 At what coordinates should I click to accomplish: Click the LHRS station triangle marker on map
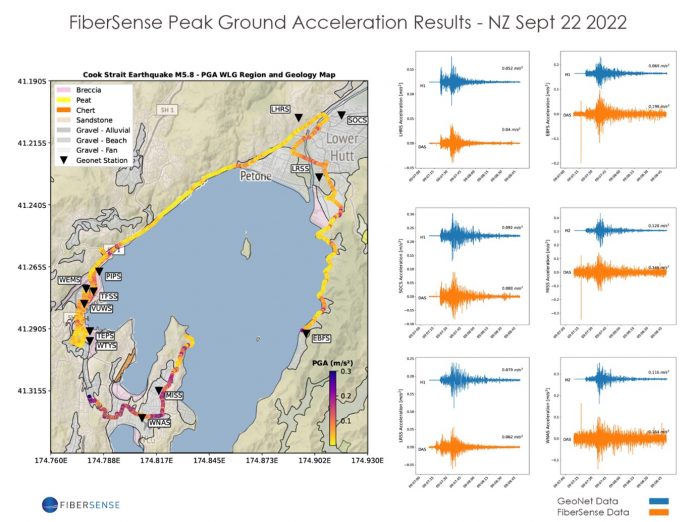point(299,118)
